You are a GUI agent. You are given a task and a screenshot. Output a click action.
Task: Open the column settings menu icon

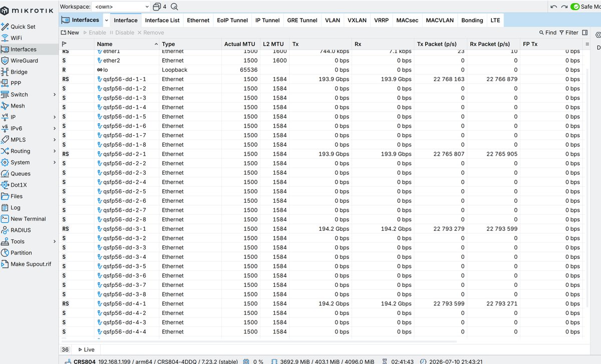587,44
